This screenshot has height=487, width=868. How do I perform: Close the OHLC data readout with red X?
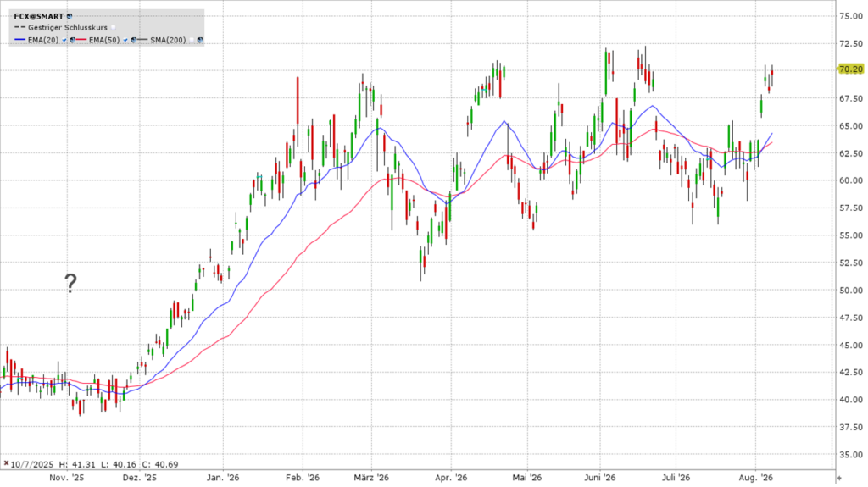tap(6, 464)
